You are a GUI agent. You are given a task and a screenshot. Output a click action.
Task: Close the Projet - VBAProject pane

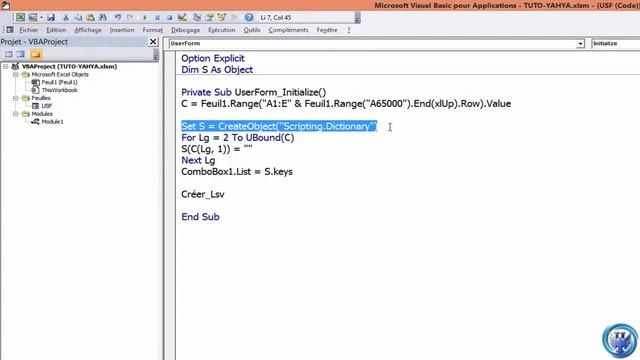pos(153,42)
